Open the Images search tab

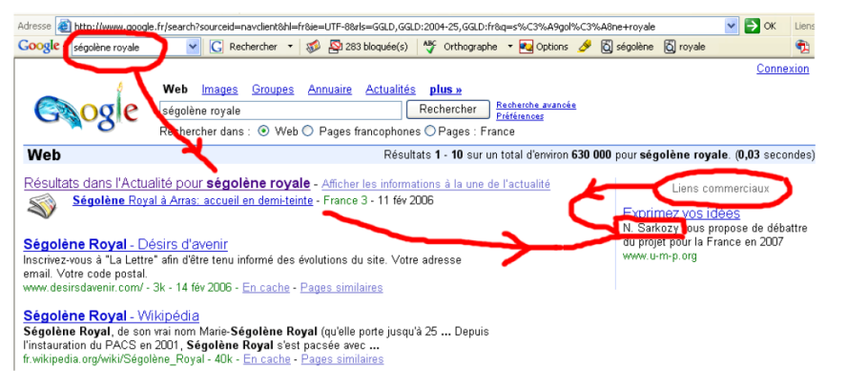(219, 89)
